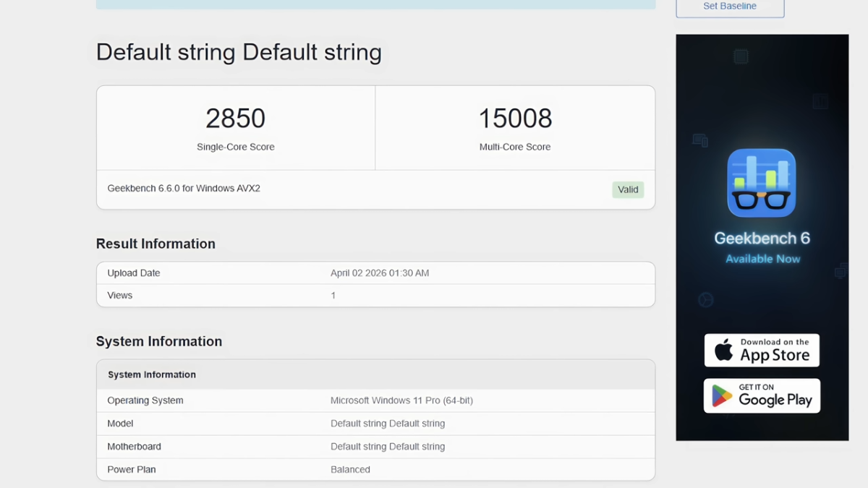Click the Motherboard row value
Image resolution: width=868 pixels, height=488 pixels.
388,447
